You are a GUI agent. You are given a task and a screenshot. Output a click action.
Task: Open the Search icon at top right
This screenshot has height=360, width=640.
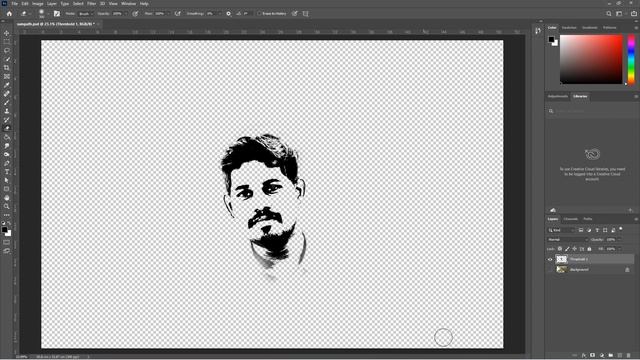(x=609, y=13)
